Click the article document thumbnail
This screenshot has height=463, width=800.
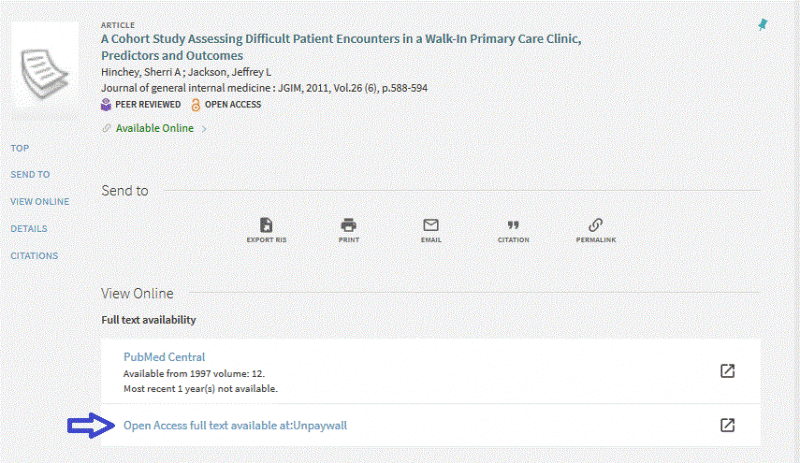pyautogui.click(x=45, y=71)
